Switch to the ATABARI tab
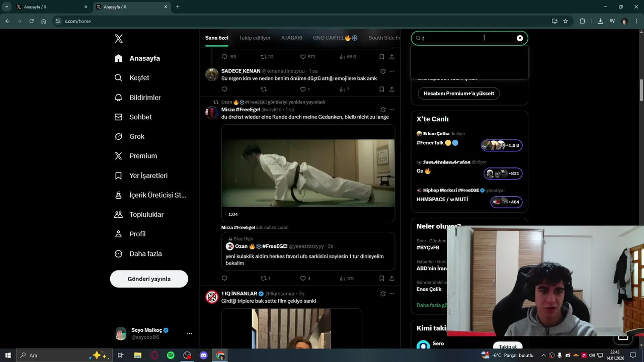This screenshot has height=362, width=644. (x=292, y=38)
